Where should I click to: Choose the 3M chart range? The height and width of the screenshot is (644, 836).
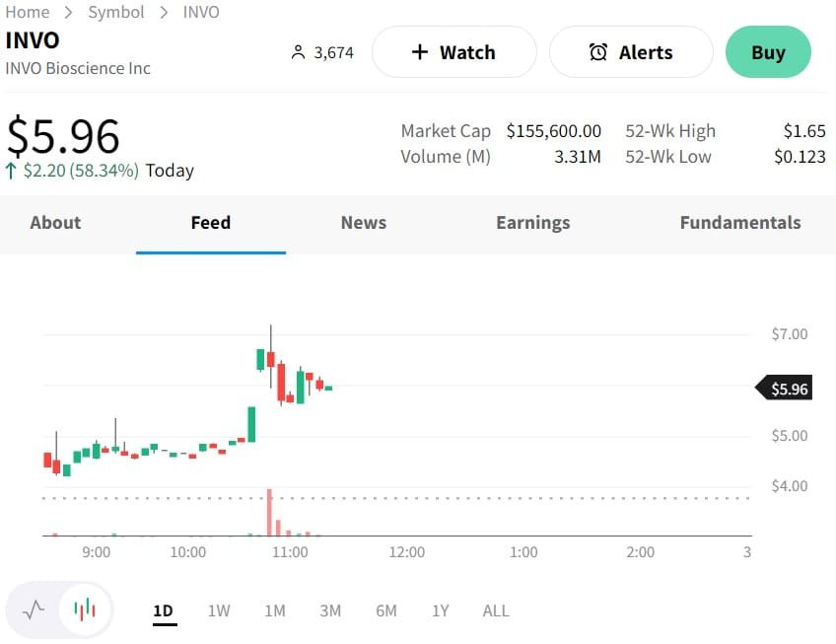[x=330, y=610]
